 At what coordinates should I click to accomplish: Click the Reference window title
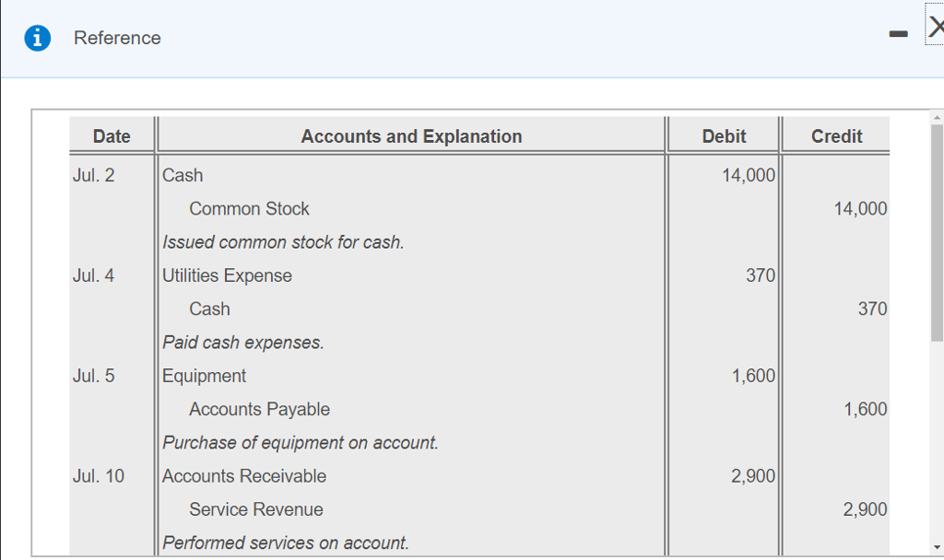117,38
